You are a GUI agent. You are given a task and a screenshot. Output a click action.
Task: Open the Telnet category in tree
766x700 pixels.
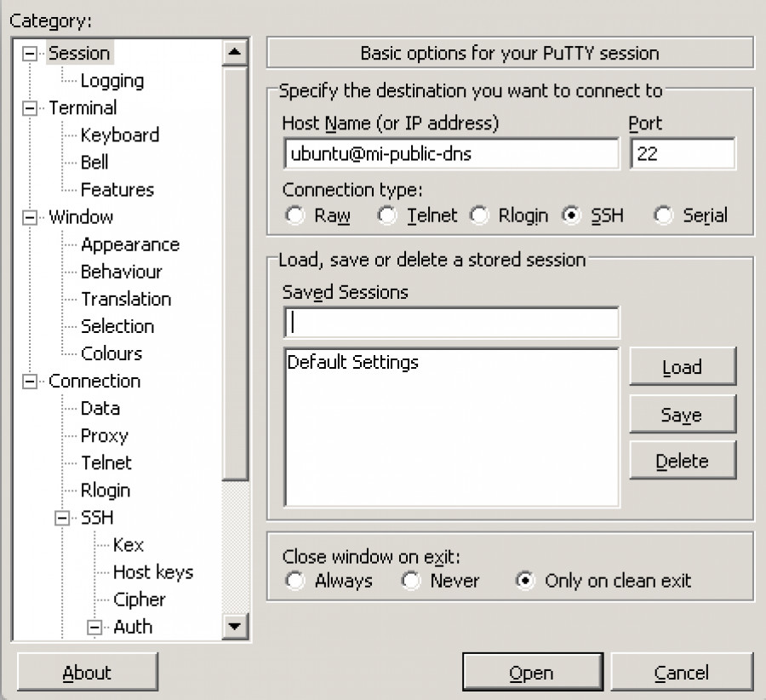click(x=106, y=463)
